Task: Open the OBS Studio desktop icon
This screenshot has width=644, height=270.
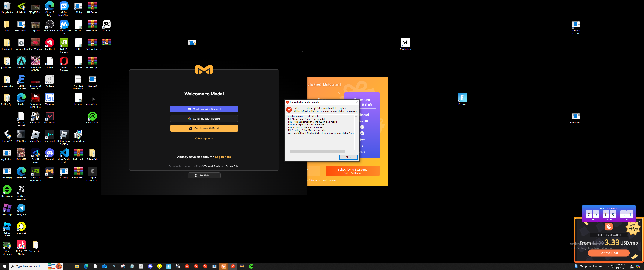Action: 49,25
